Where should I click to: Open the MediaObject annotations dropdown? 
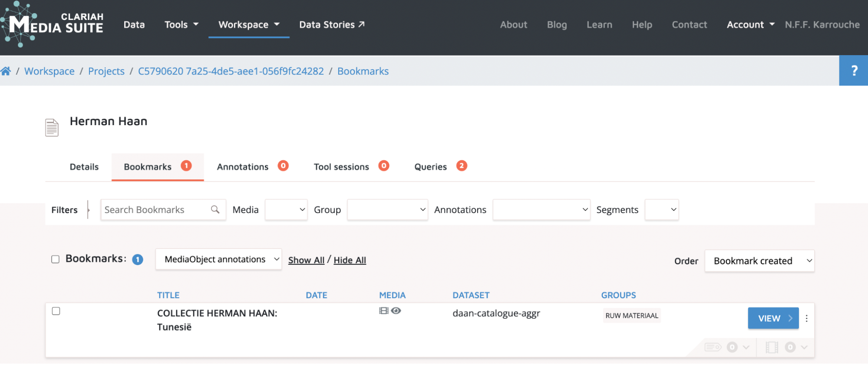tap(218, 259)
